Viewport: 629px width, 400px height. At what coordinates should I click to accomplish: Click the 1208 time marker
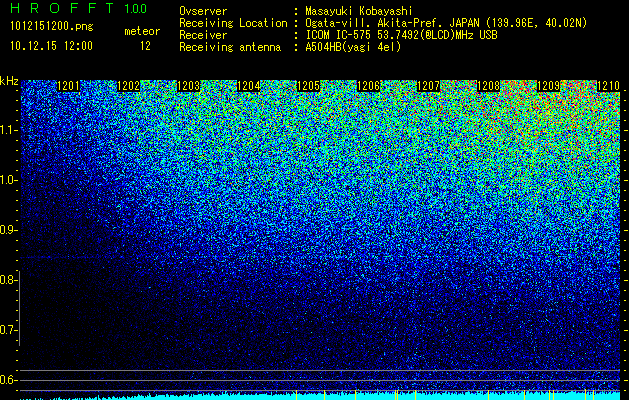coord(489,86)
